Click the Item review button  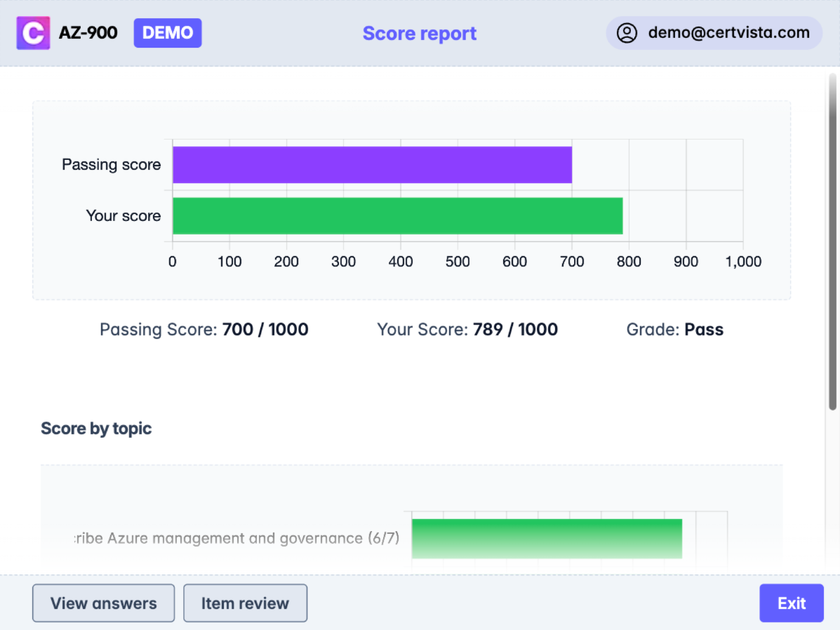[x=245, y=603]
